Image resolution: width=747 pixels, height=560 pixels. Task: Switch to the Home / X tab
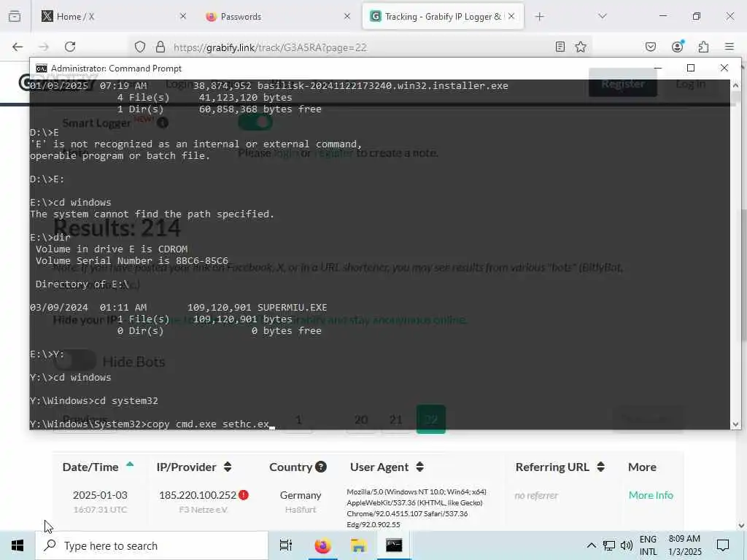113,17
